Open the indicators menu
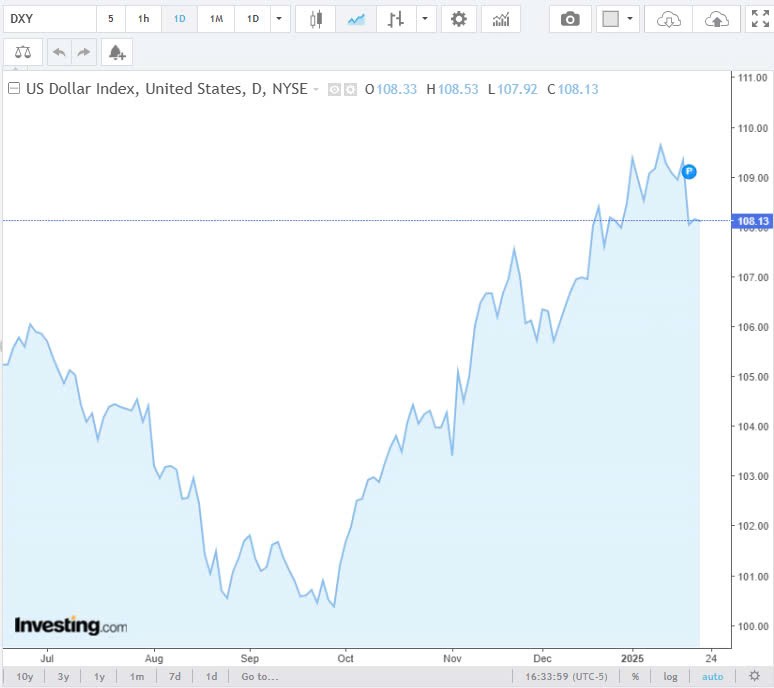The height and width of the screenshot is (688, 774). (501, 19)
